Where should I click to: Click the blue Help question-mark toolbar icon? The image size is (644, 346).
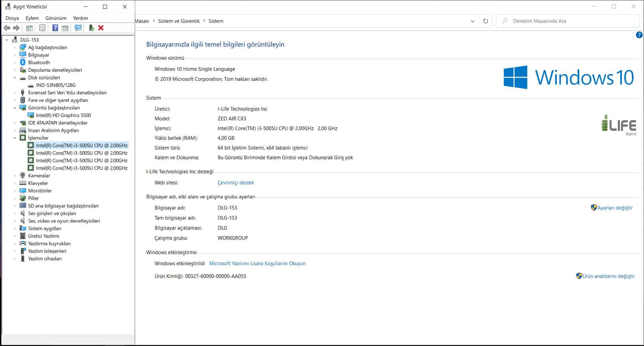(x=55, y=28)
